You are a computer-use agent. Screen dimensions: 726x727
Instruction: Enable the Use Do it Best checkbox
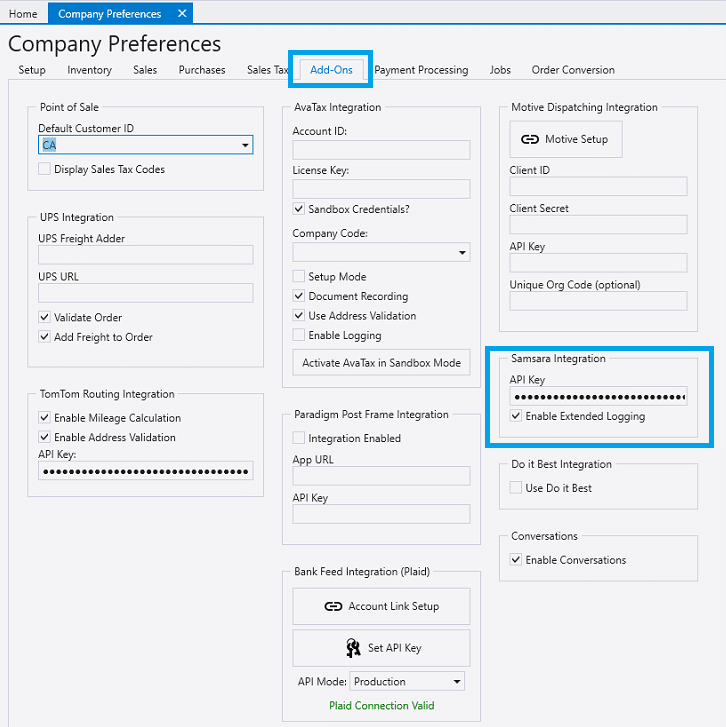pyautogui.click(x=516, y=488)
